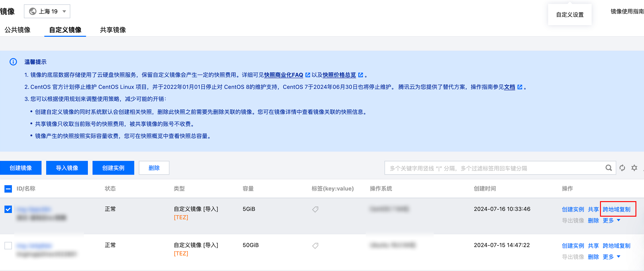
Task: Click 跨地域复制 for the 5GiB image
Action: (x=616, y=209)
